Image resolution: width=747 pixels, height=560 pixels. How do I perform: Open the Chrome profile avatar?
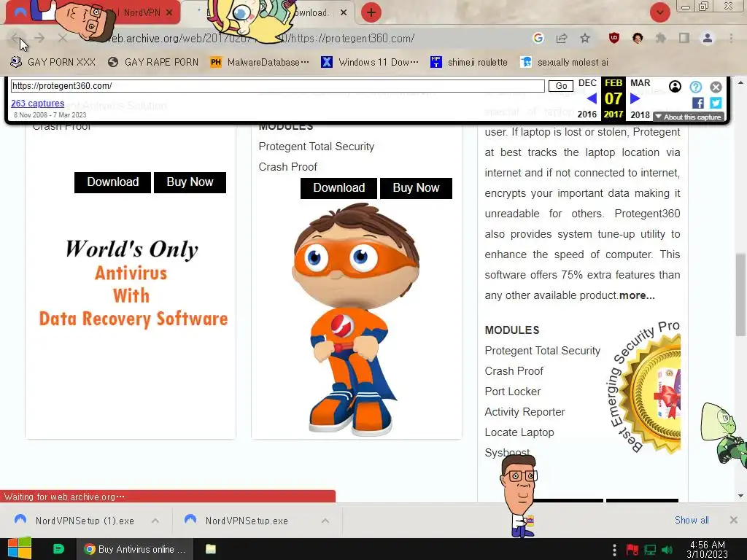[708, 38]
